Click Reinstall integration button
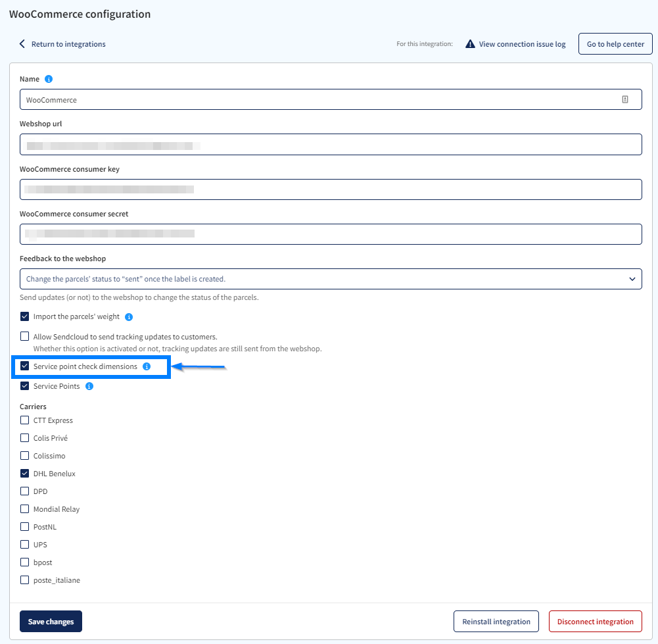 [496, 622]
